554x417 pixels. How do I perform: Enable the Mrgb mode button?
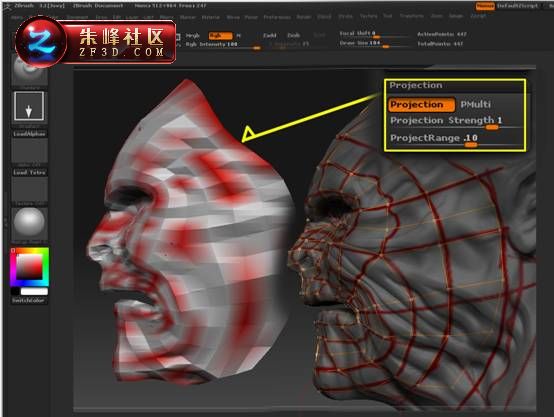point(193,36)
